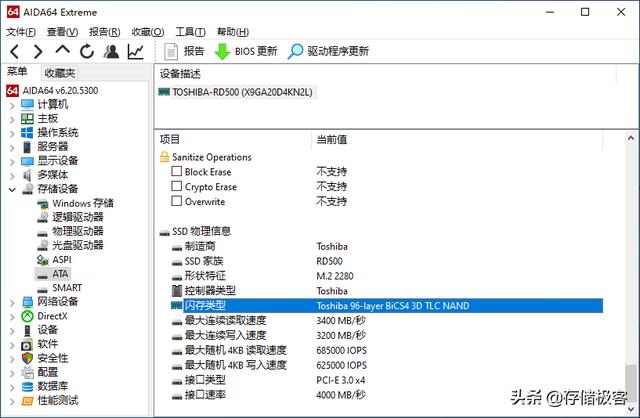Click the BIOS 更新 button
The width and height of the screenshot is (640, 418).
click(x=246, y=51)
